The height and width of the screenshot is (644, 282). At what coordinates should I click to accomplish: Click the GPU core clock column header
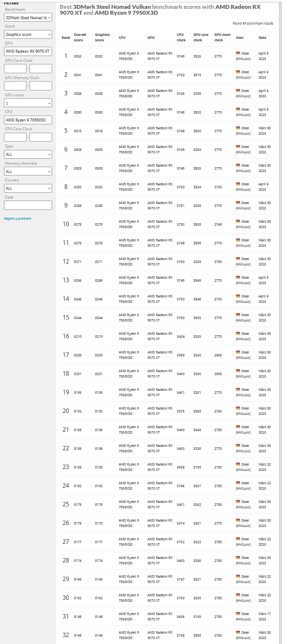point(201,37)
